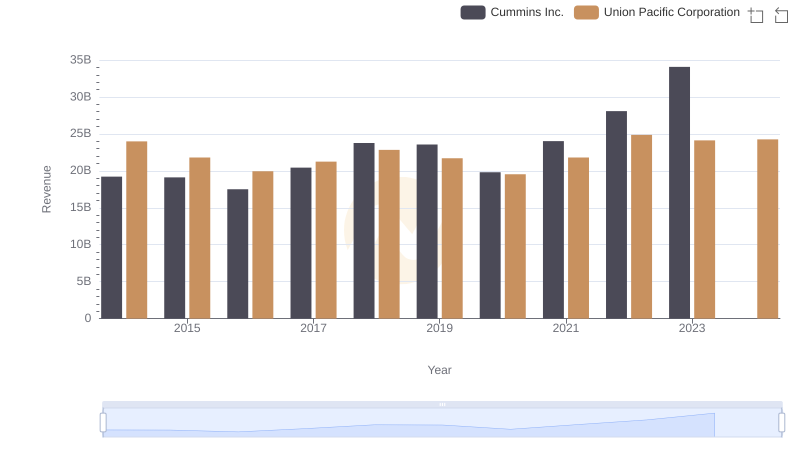Click the Union Pacific bar for 2017

pos(326,240)
